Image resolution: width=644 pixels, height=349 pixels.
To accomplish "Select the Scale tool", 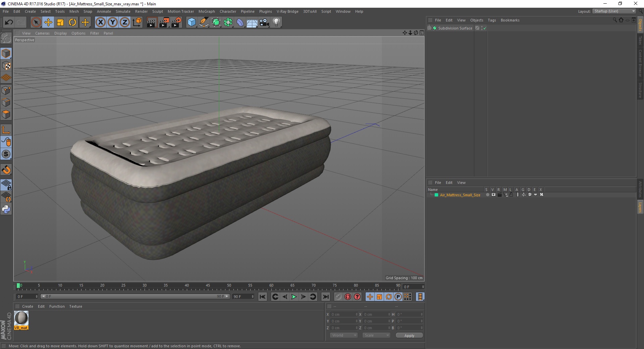I will [60, 22].
